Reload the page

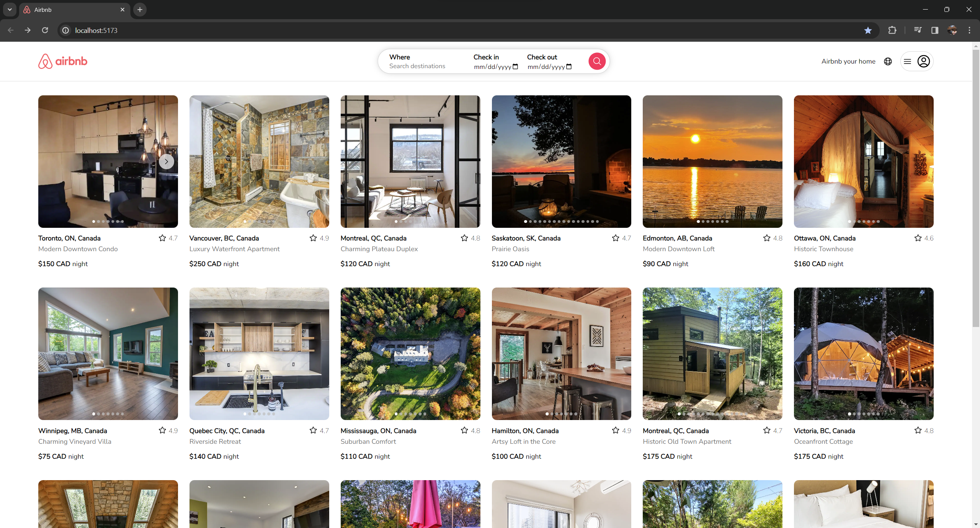point(45,30)
